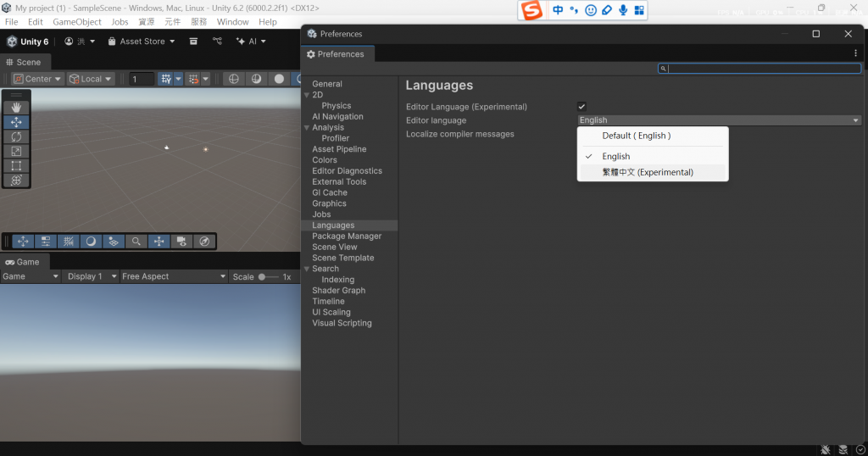Open Colors preferences page
Screen dimensions: 868x456
[325, 160]
